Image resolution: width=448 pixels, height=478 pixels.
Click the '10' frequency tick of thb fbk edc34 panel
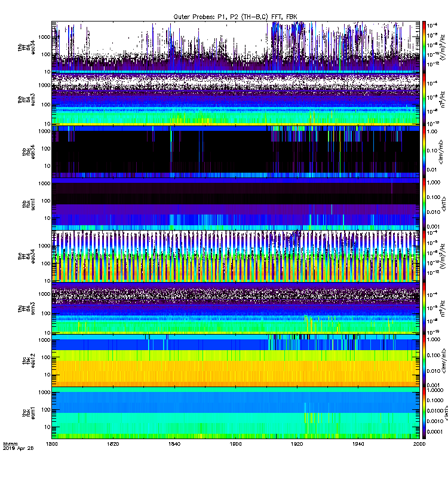pos(47,166)
